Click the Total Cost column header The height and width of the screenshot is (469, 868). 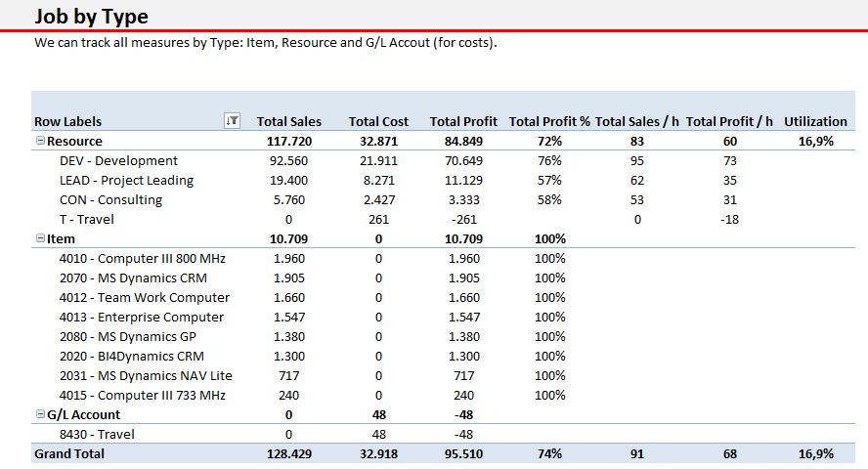click(x=378, y=122)
